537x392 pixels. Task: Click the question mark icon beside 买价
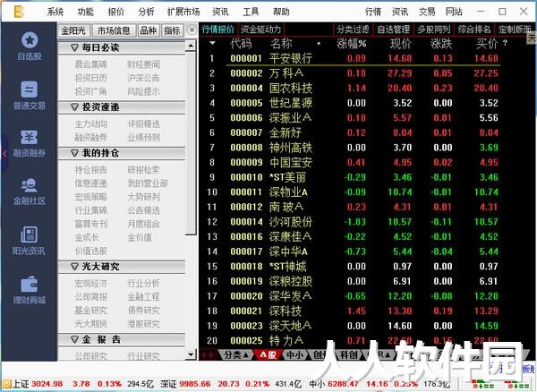point(505,43)
